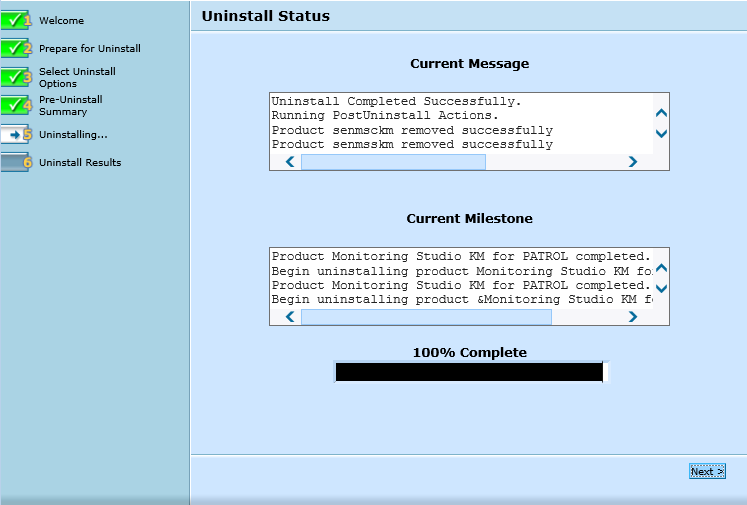747x505 pixels.
Task: Click right scroll arrow in Current Milestone box
Action: 633,317
